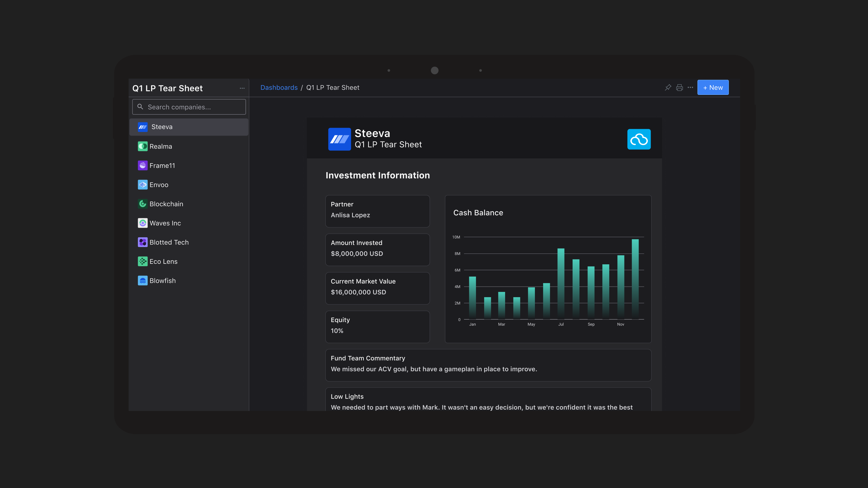Image resolution: width=868 pixels, height=488 pixels.
Task: Click the Blotted Tech icon
Action: click(142, 242)
